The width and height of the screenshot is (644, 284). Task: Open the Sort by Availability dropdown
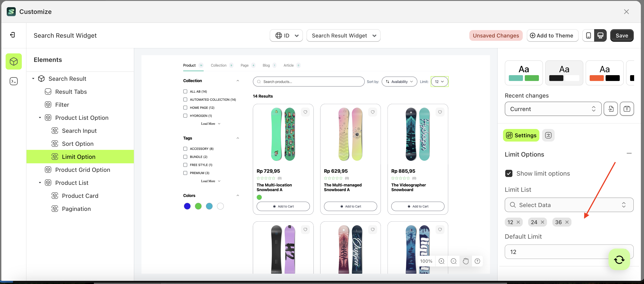[x=399, y=81]
